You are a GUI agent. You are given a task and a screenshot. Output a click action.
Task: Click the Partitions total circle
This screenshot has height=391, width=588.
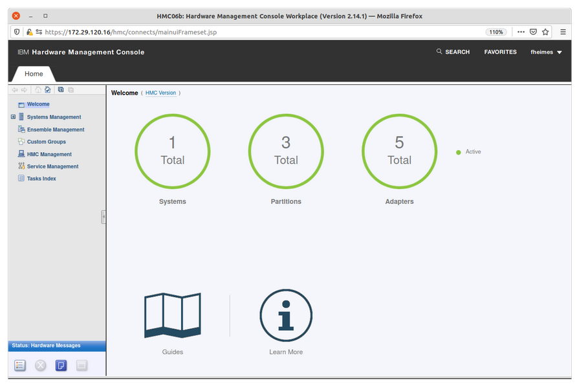pyautogui.click(x=286, y=151)
